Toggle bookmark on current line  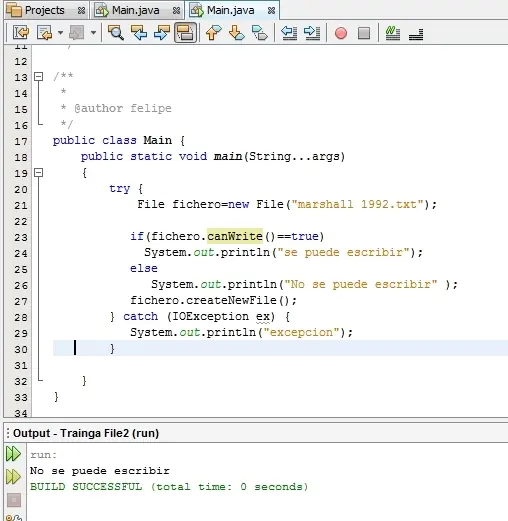(260, 33)
